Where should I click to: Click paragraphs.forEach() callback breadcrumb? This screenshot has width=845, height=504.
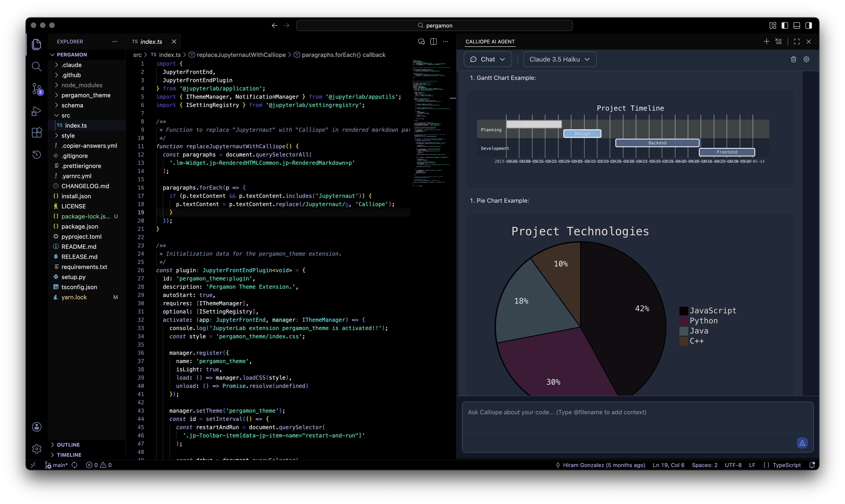coord(339,55)
